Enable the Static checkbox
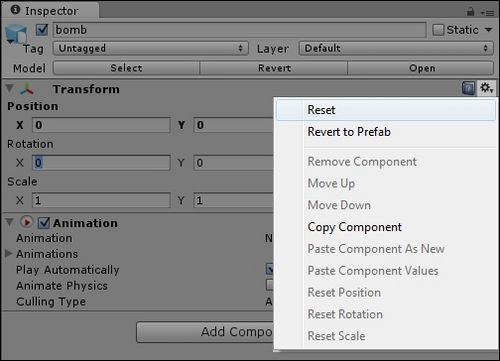 click(438, 30)
